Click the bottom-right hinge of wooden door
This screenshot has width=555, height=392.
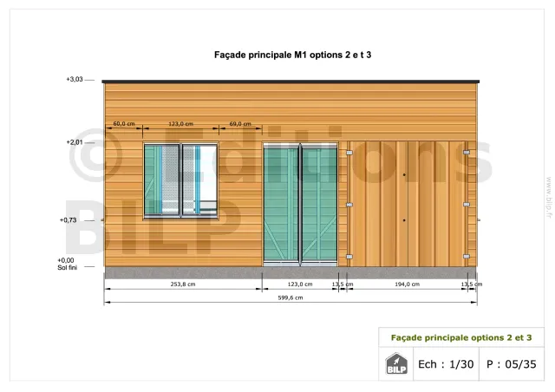tap(466, 257)
